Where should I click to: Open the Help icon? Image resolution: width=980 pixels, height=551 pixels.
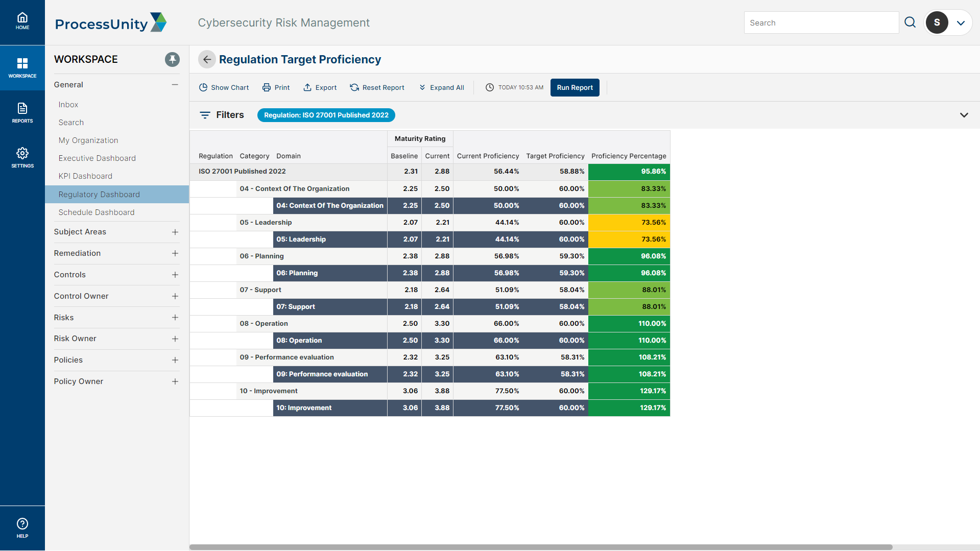click(x=22, y=528)
